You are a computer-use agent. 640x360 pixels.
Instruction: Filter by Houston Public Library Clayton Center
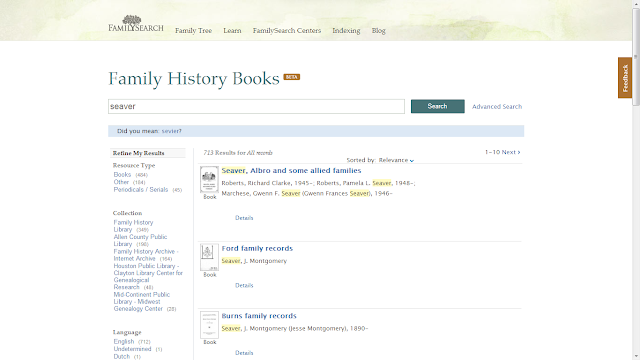[148, 276]
